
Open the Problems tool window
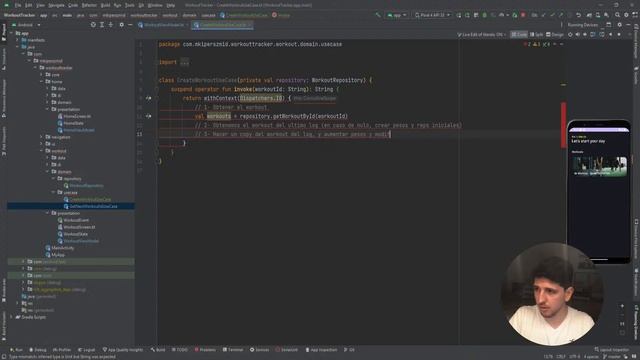(205, 350)
